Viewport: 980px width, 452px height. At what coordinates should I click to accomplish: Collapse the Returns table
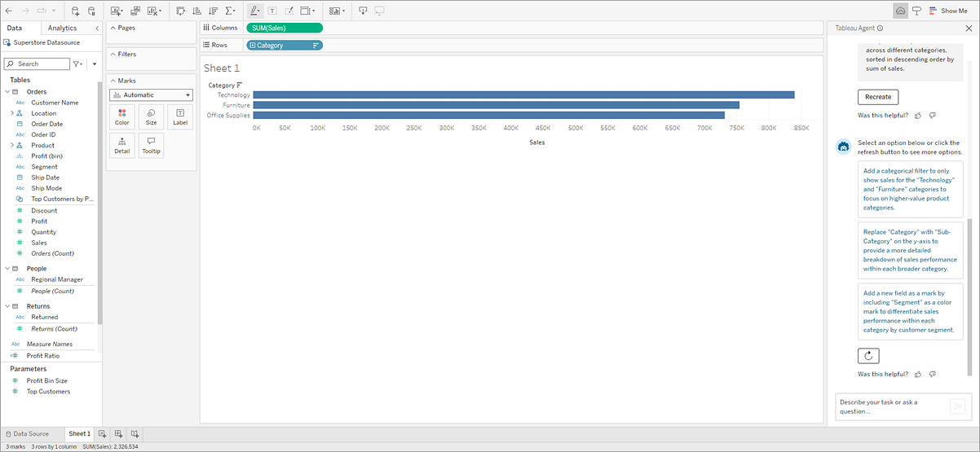click(x=7, y=306)
